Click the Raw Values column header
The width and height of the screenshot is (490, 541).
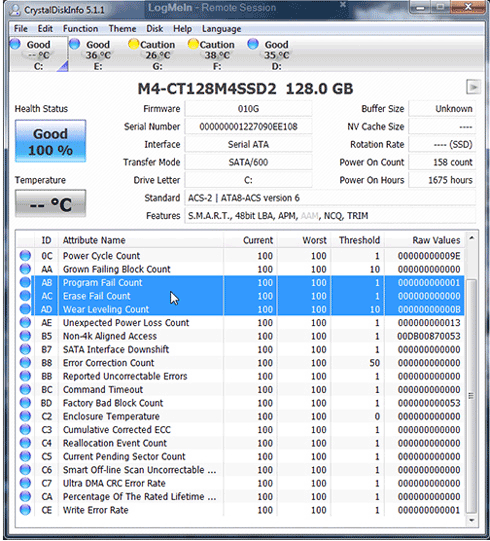(x=424, y=240)
